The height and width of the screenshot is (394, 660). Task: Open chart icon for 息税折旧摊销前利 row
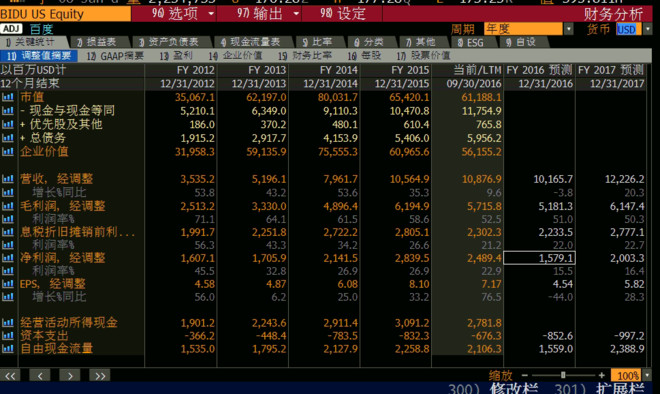(8, 232)
